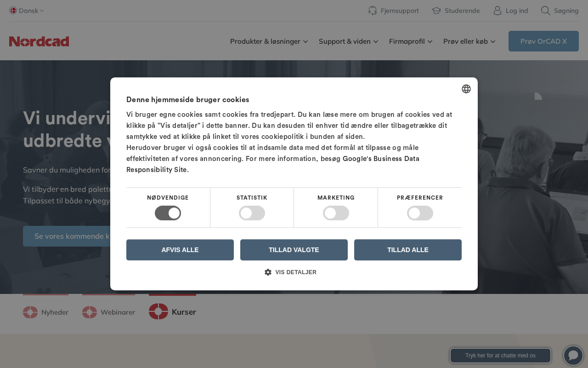The image size is (588, 368).
Task: Click the 'Tryk her for at chatte' box
Action: coord(500,356)
